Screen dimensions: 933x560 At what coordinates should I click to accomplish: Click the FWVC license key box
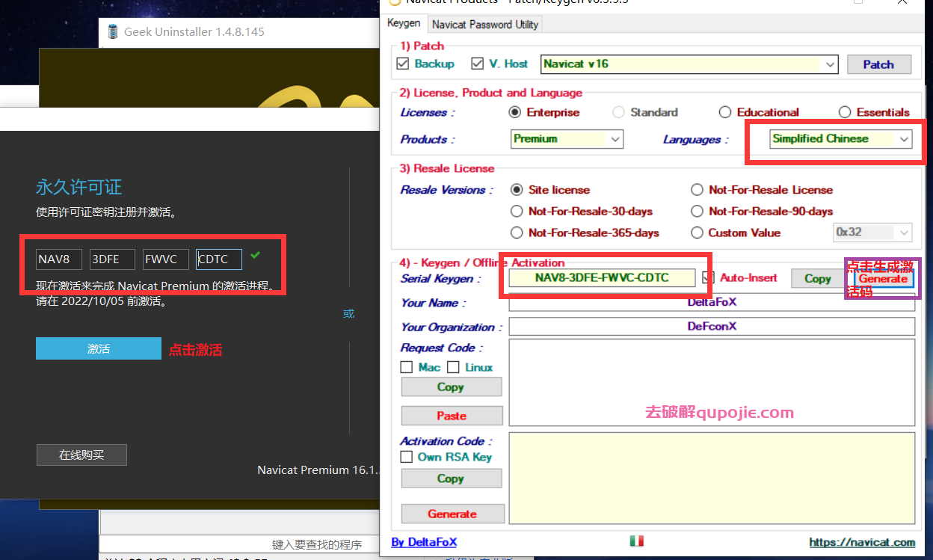pos(166,259)
